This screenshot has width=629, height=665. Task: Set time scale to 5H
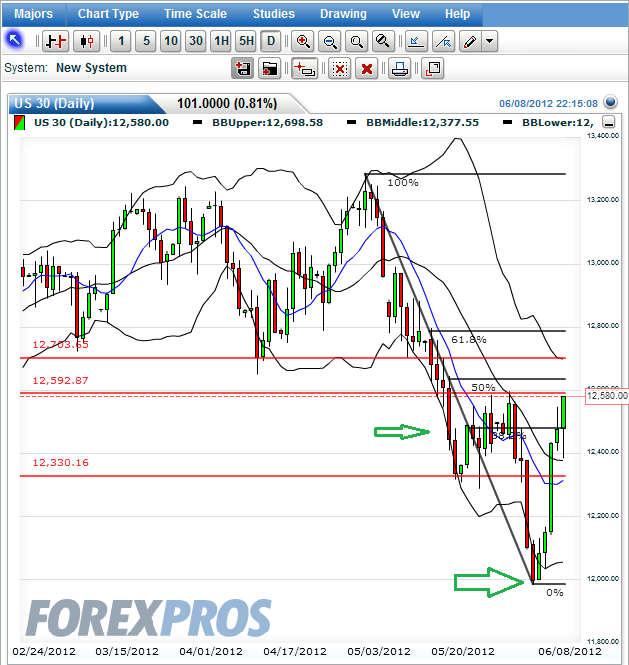[246, 41]
